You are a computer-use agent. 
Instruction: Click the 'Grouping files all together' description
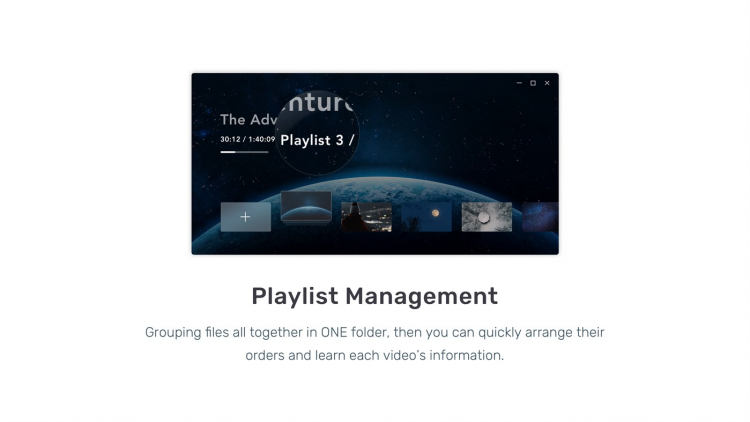[374, 332]
